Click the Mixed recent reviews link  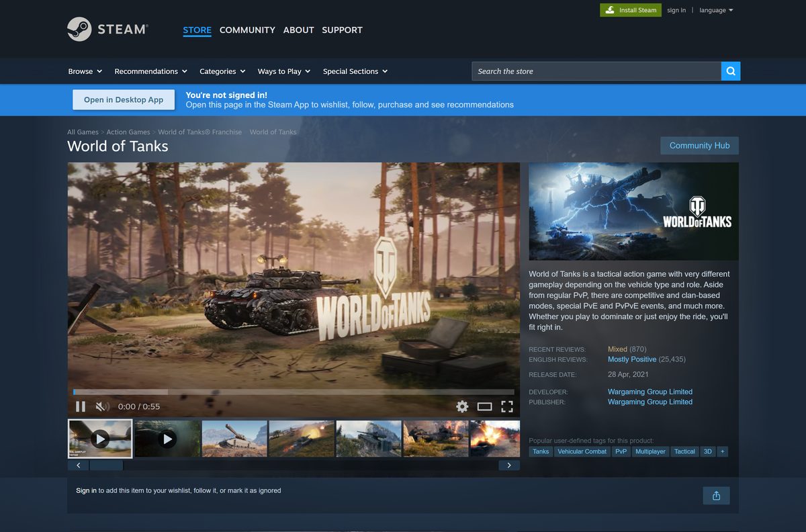(617, 349)
